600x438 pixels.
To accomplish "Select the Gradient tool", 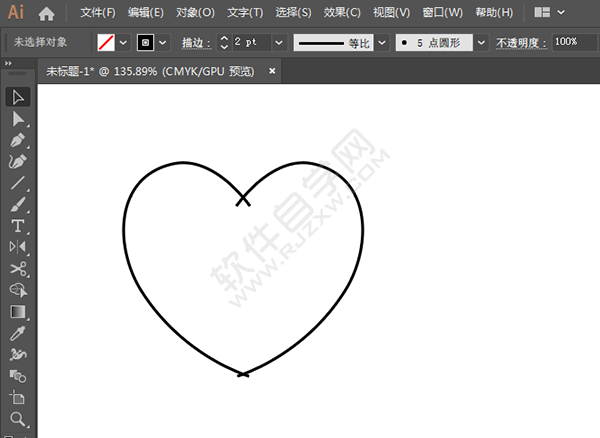I will click(18, 312).
